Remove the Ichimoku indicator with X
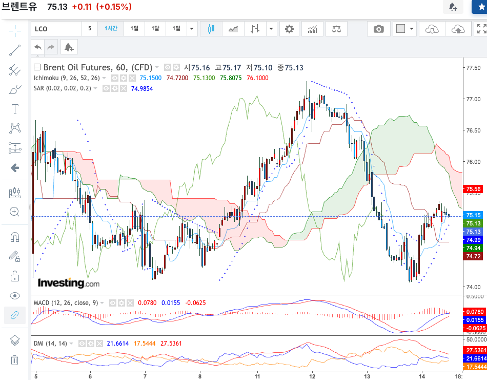This screenshot has width=487, height=380. coord(132,78)
